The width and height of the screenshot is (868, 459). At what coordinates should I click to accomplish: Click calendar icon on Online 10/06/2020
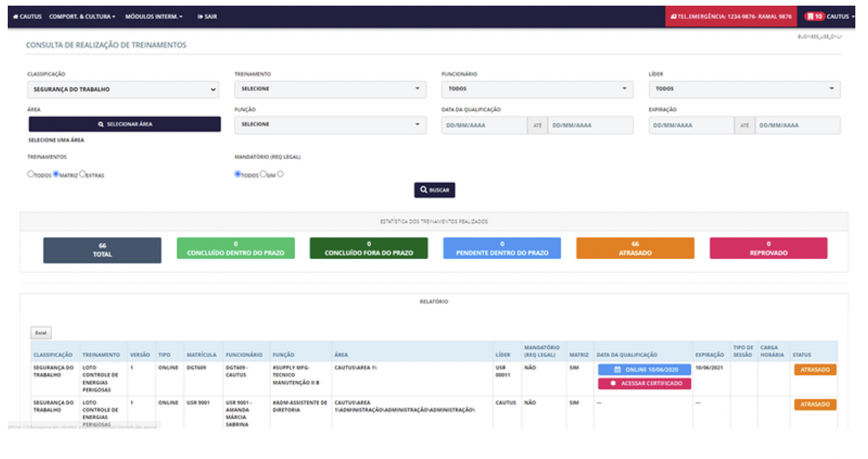(617, 370)
